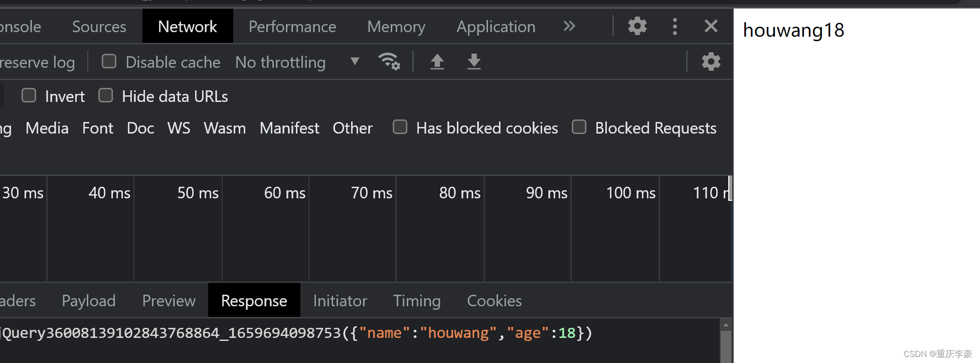Select the Response request tab
Screen dimensions: 980x363
point(254,301)
